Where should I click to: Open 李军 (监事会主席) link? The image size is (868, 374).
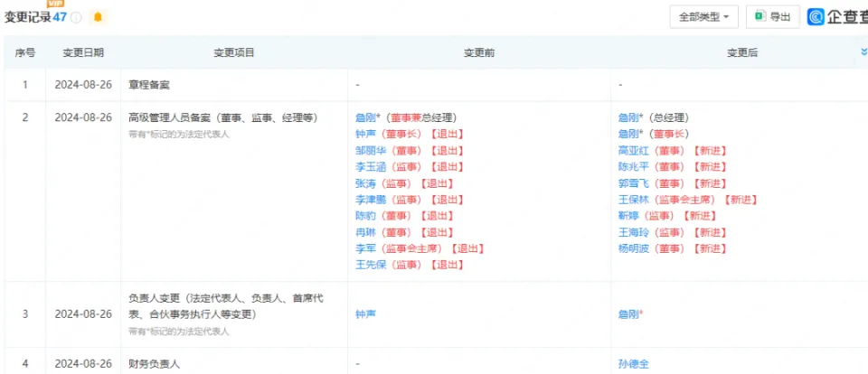[367, 248]
